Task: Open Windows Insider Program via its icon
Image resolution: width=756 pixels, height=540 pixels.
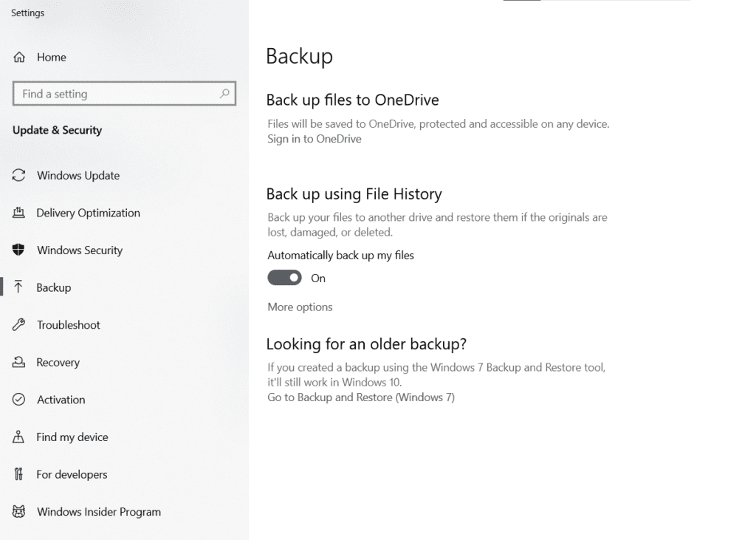Action: click(21, 511)
